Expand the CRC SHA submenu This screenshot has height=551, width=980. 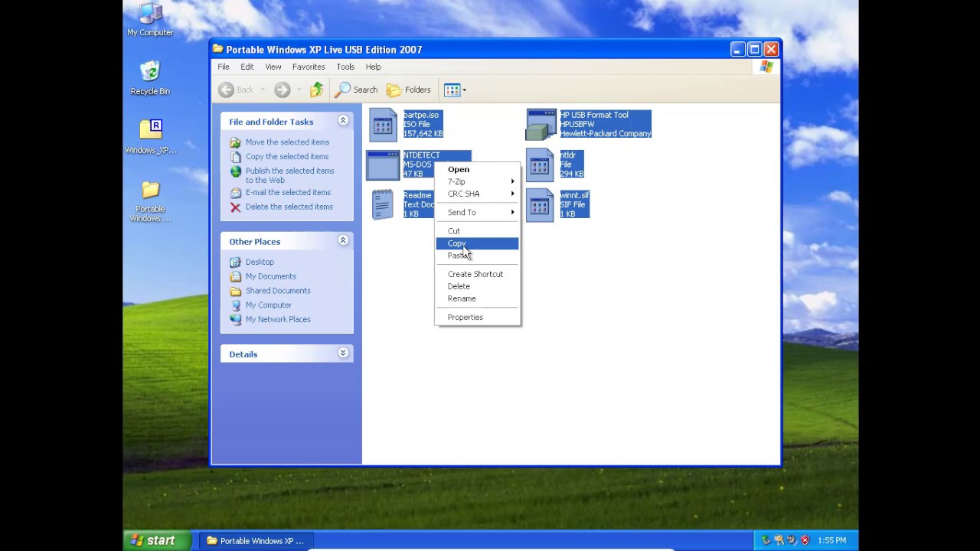(478, 194)
